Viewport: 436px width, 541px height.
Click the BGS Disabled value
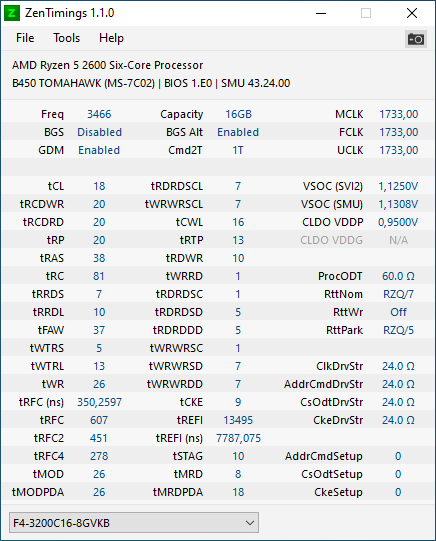pyautogui.click(x=99, y=132)
